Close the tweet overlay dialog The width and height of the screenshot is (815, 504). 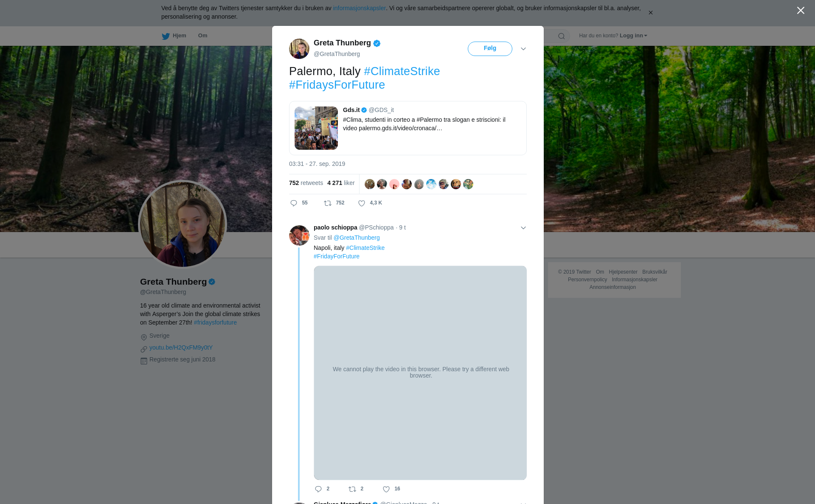pos(801,11)
